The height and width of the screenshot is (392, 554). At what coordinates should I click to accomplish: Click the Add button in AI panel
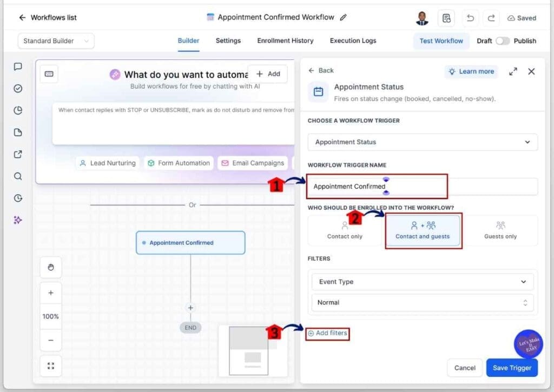tap(268, 74)
